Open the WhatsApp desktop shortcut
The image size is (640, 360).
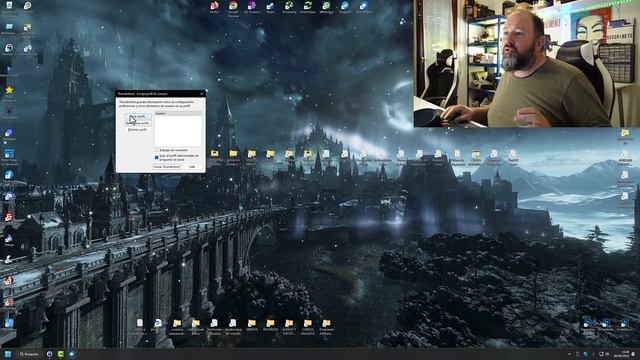click(326, 7)
